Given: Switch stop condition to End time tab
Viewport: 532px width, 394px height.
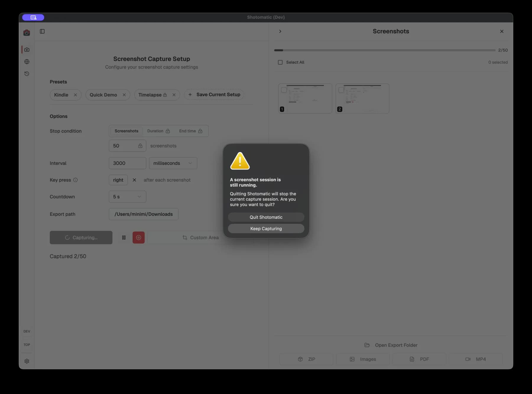Looking at the screenshot, I should point(191,131).
